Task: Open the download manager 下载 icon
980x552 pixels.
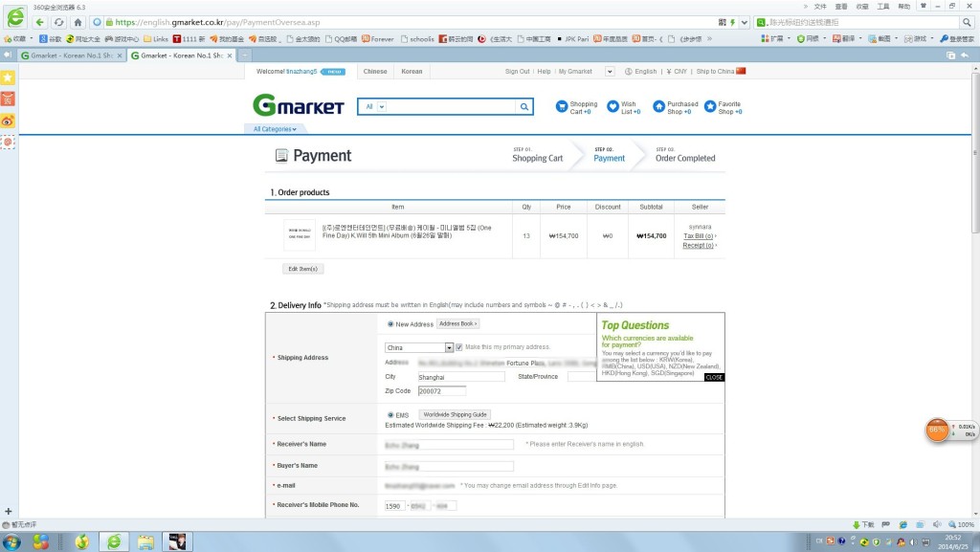Action: pyautogui.click(x=864, y=525)
